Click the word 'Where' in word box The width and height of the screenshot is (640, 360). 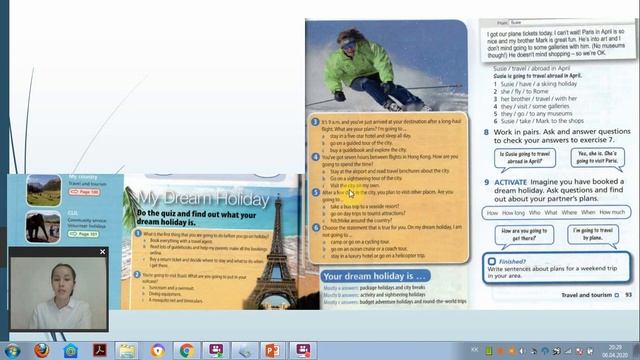569,213
